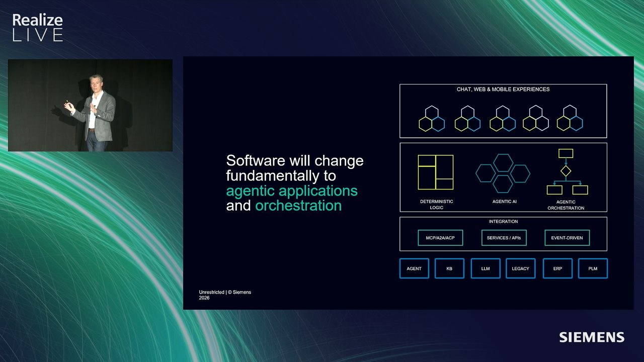Click the ERP box
Screen dimensions: 644x362
[x=558, y=268]
